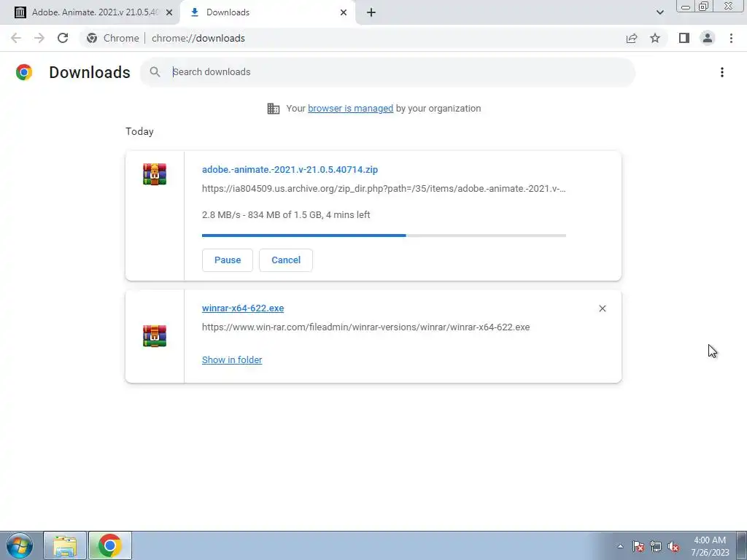Click the chrome://downloads address bar URL
The width and height of the screenshot is (747, 560).
(198, 38)
